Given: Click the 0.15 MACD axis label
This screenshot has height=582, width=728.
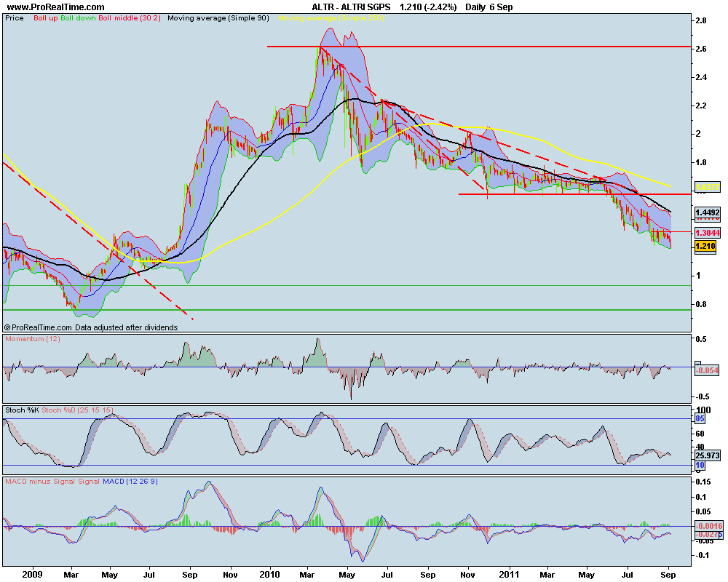Looking at the screenshot, I should 703,482.
